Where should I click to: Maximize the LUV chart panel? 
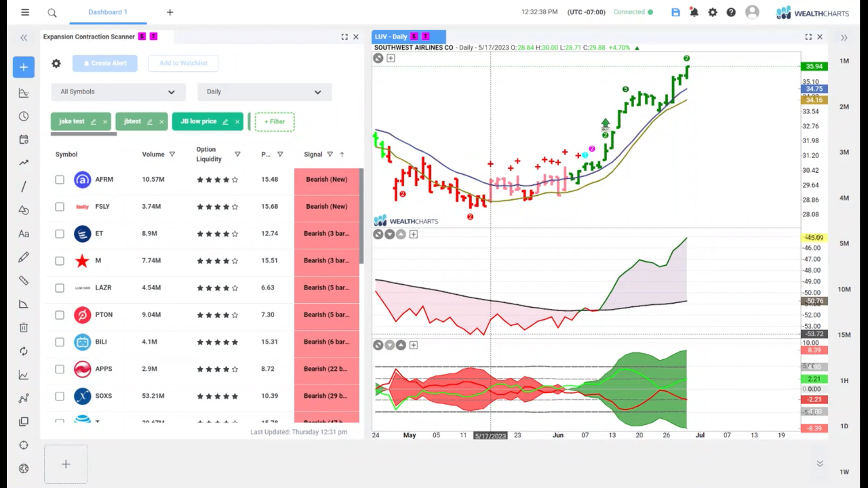pos(808,37)
